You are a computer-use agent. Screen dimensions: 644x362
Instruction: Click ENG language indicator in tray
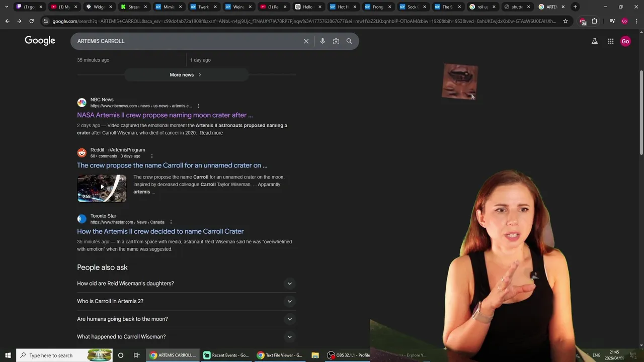(596, 355)
